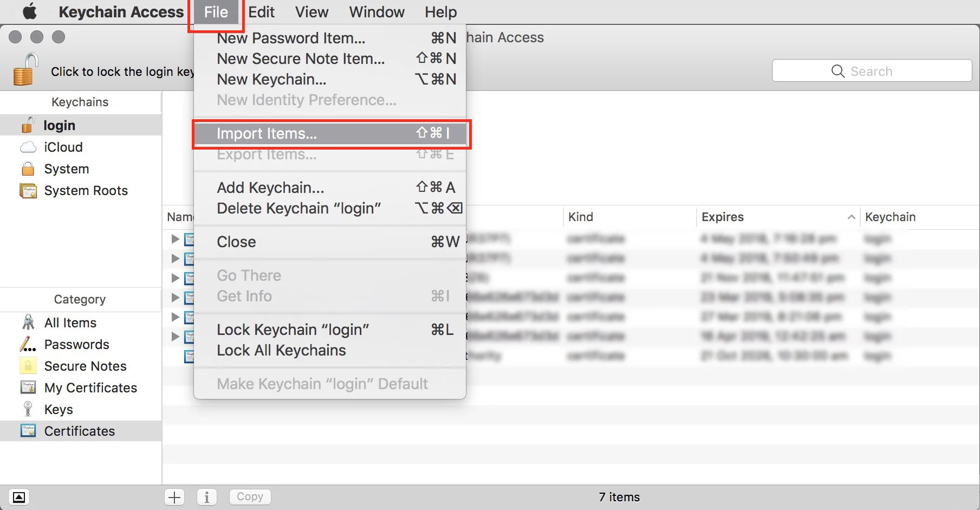The height and width of the screenshot is (510, 980).
Task: Click the Keys icon
Action: [28, 409]
